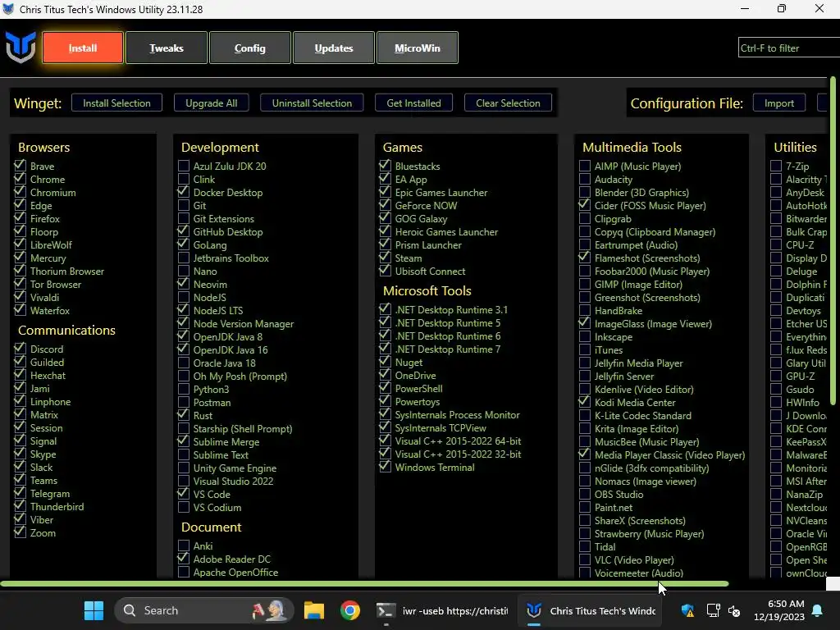Go to the Updates tab

click(x=333, y=48)
